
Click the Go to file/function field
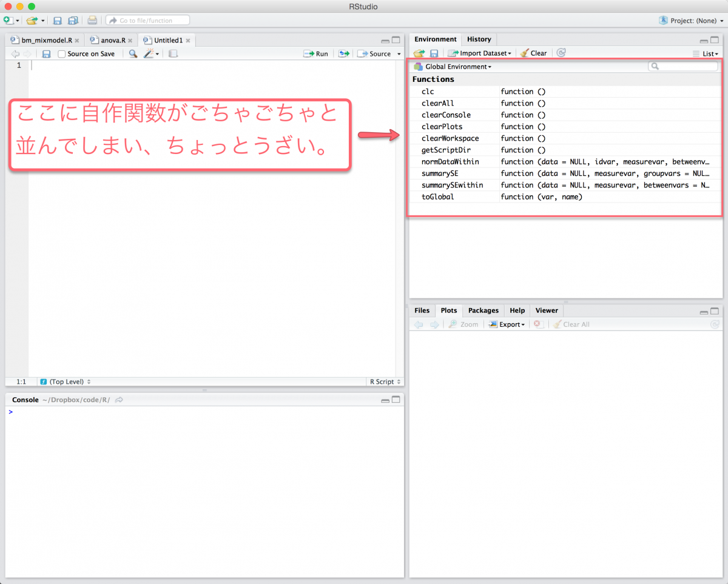click(148, 21)
